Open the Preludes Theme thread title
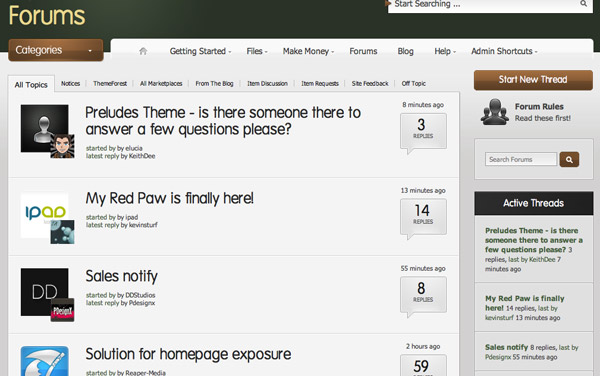 tap(223, 121)
